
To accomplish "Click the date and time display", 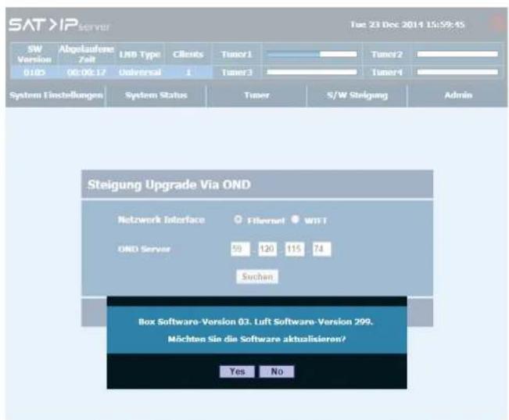I will (407, 25).
